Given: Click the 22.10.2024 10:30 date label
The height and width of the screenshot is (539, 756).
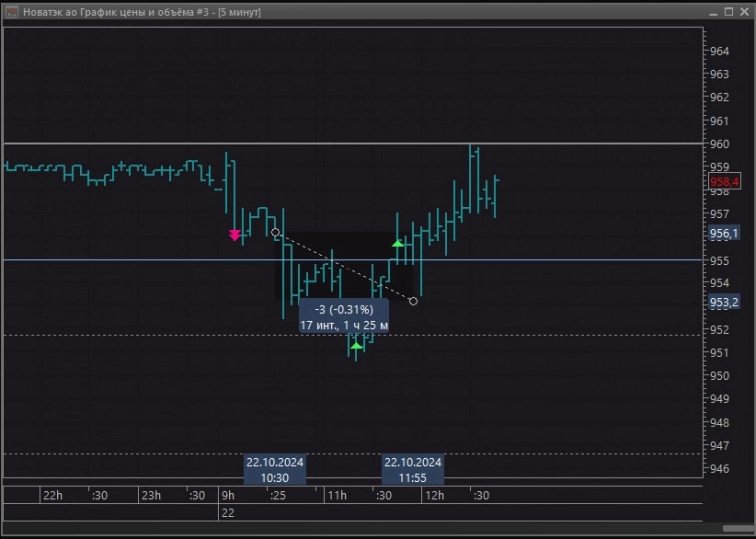Looking at the screenshot, I should [x=275, y=470].
